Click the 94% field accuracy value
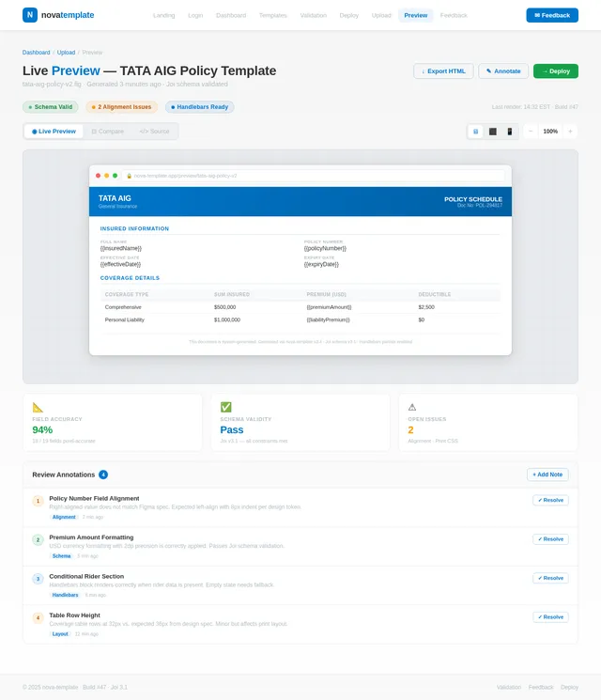Viewport: 601px width, 700px height. (x=42, y=430)
